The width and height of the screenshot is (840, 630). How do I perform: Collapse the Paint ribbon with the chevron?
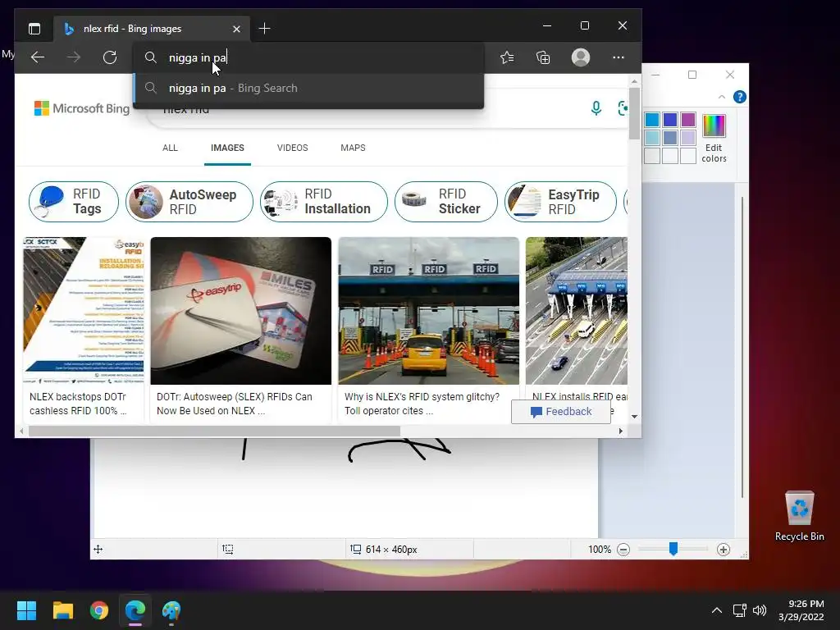click(x=722, y=97)
